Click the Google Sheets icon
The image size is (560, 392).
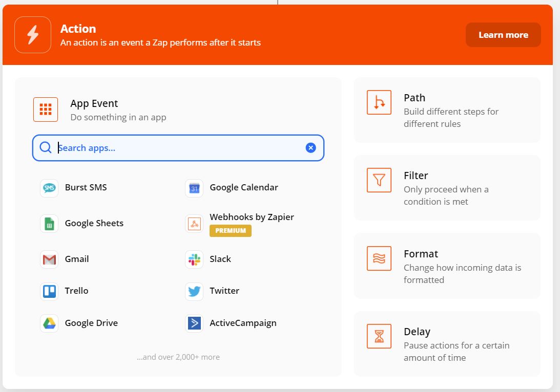pos(49,224)
